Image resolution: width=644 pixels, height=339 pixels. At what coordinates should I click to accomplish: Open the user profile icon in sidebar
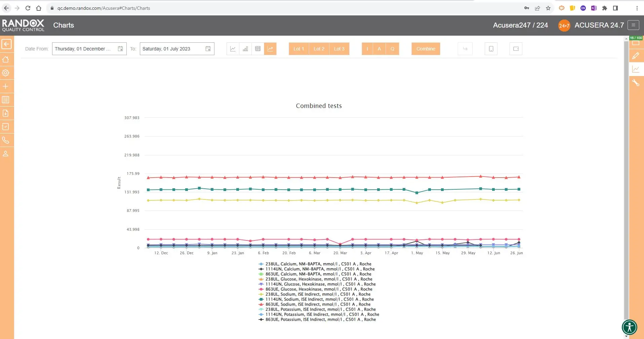tap(6, 154)
